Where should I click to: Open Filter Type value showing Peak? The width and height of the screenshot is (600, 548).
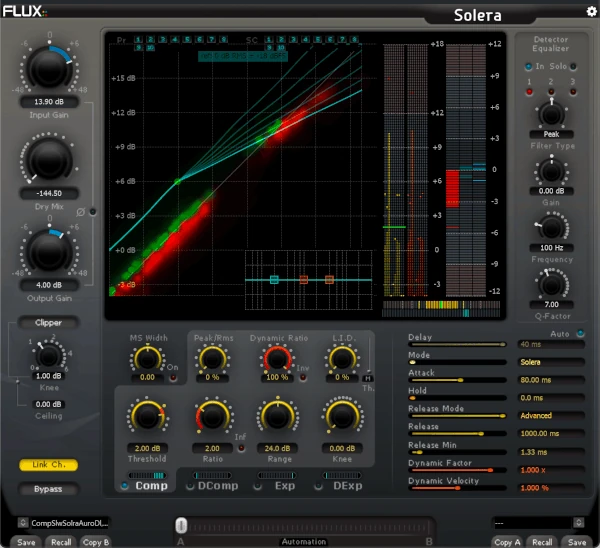coord(551,134)
